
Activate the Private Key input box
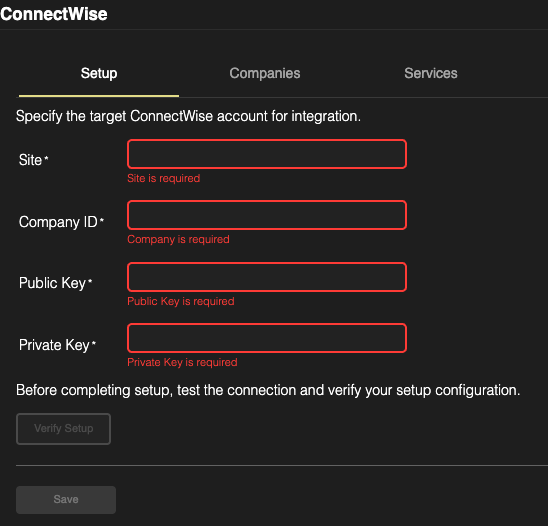tap(267, 338)
